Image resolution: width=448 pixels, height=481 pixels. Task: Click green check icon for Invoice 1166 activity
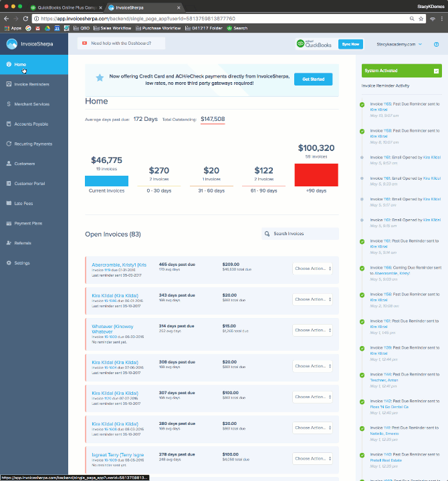[x=362, y=268]
